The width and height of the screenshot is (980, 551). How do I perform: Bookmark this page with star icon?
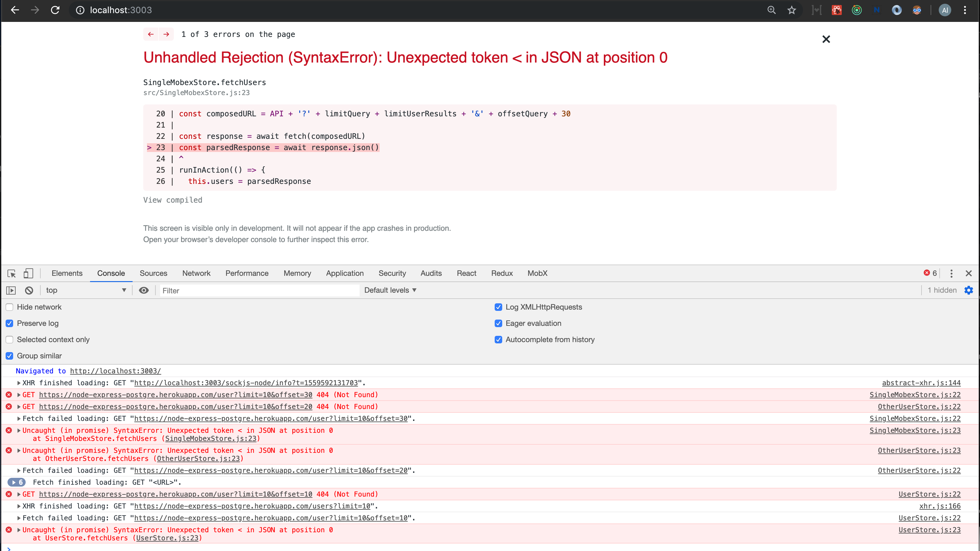point(792,10)
